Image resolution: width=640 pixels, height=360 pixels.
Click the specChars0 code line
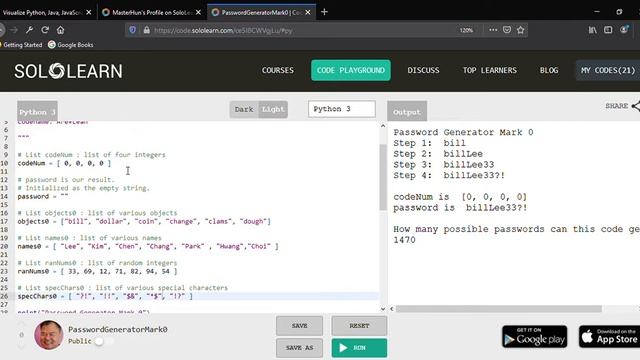[x=105, y=296]
